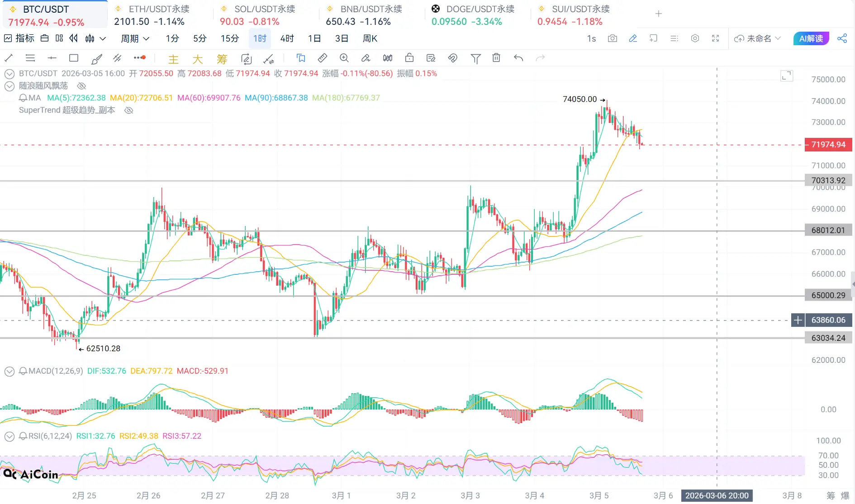Select the 周K weekly timeframe
The height and width of the screenshot is (504, 855).
click(370, 38)
